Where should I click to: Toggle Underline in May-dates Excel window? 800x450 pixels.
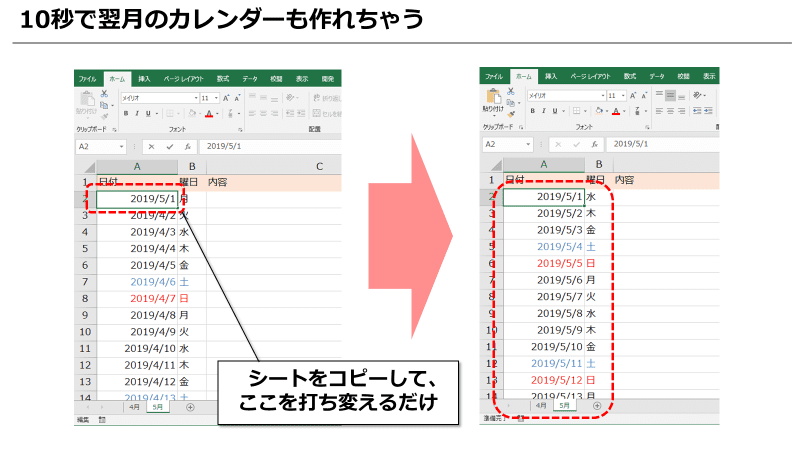coord(555,111)
